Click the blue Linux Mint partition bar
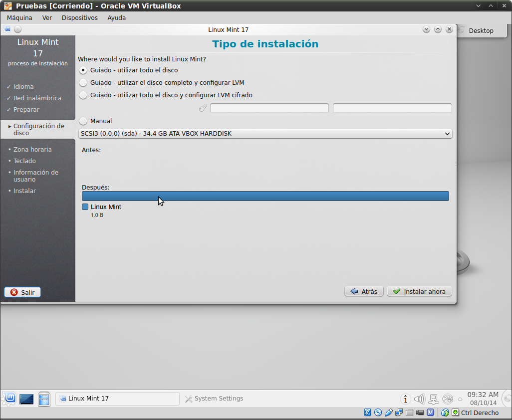This screenshot has width=512, height=420. 265,196
